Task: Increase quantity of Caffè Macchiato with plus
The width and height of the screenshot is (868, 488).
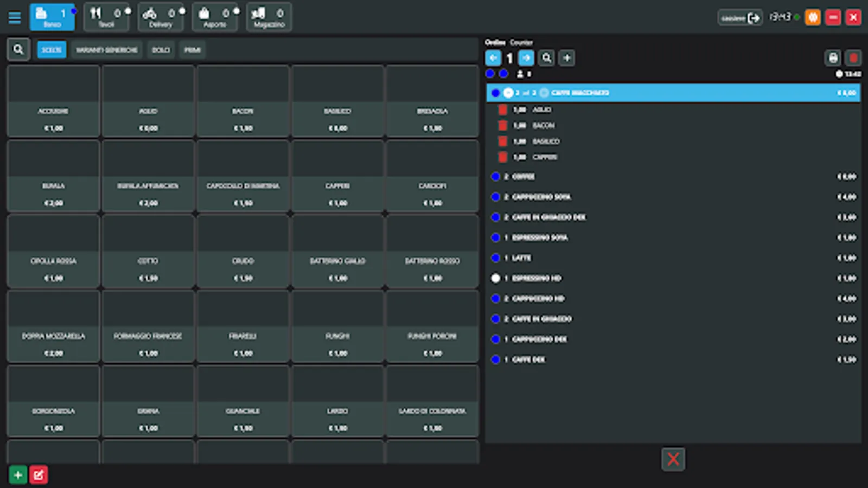Action: [x=544, y=93]
